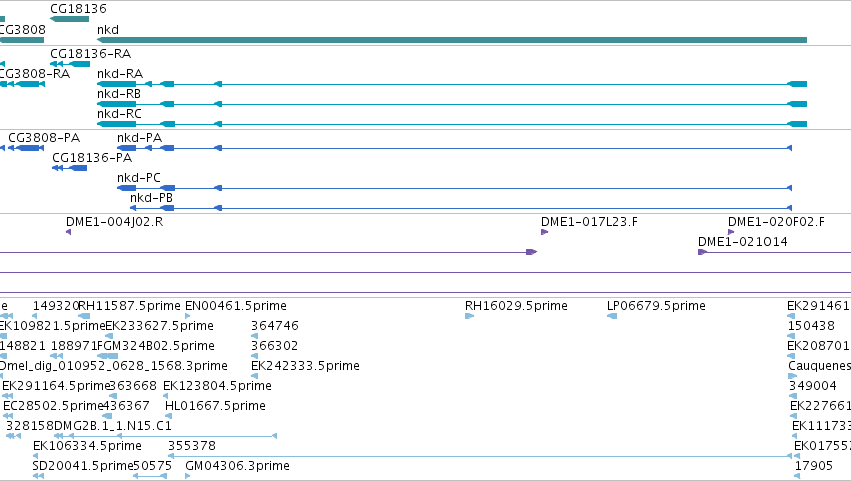The height and width of the screenshot is (481, 851).
Task: Select EST 188971 label
Action: (74, 346)
